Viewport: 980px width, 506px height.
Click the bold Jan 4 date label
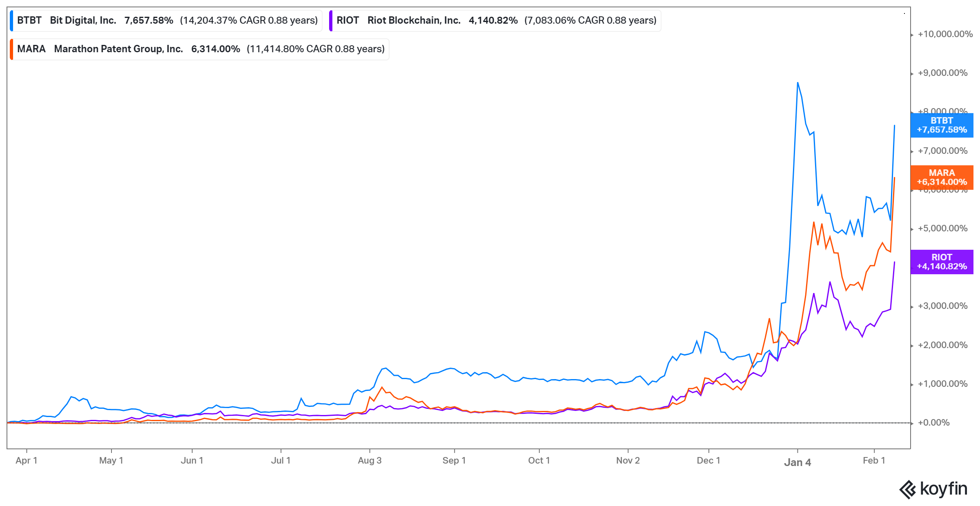[x=797, y=462]
